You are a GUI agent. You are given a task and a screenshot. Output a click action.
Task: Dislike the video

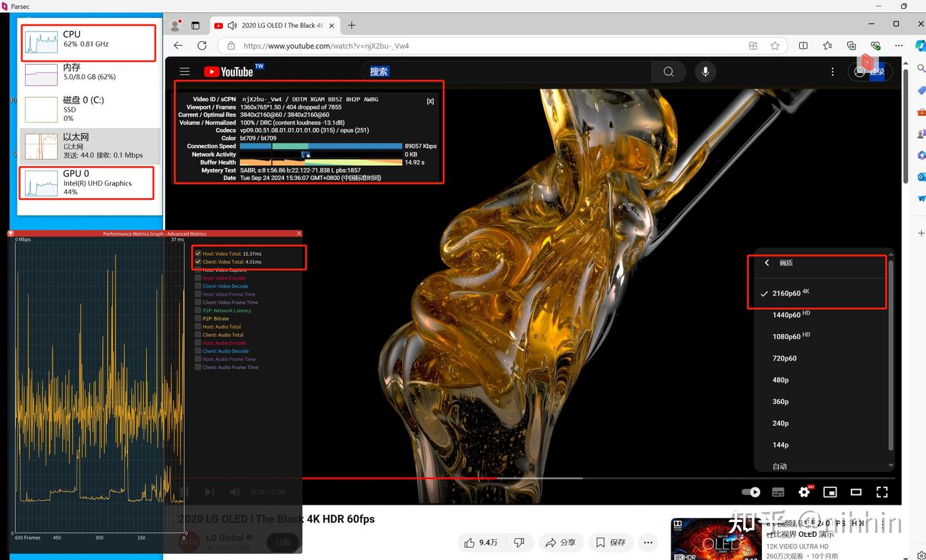519,543
